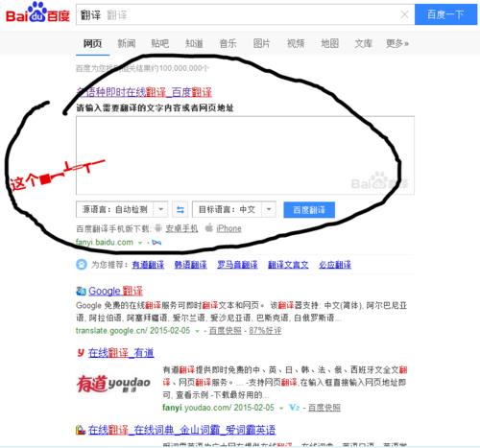Viewport: 480px width, 448px height.
Task: Open the 源语言 自动检测 dropdown
Action: coord(122,210)
